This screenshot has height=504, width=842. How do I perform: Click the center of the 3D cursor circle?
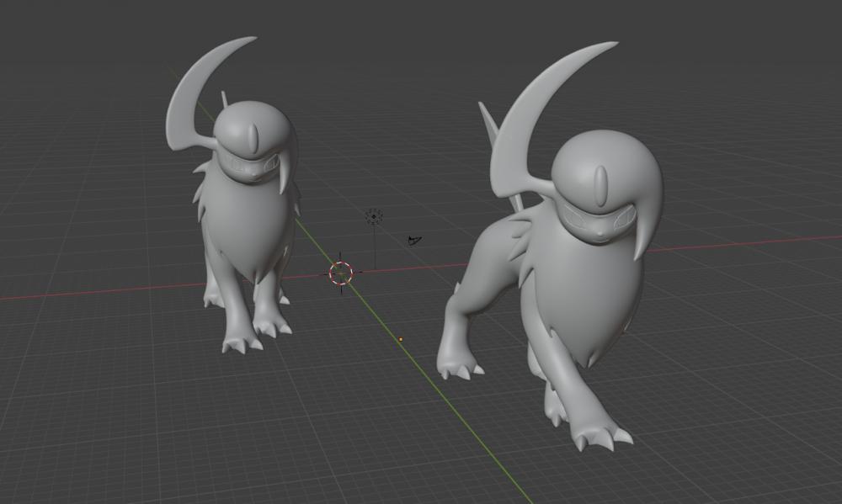341,273
